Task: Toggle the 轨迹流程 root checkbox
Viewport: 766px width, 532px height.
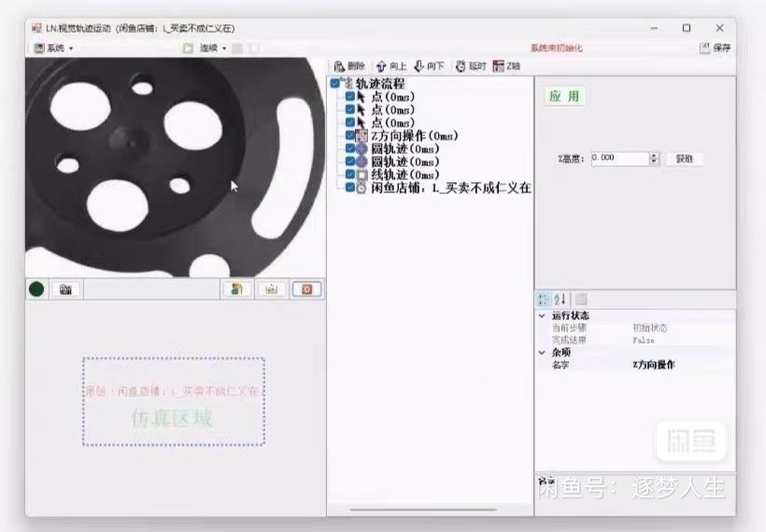Action: click(335, 83)
